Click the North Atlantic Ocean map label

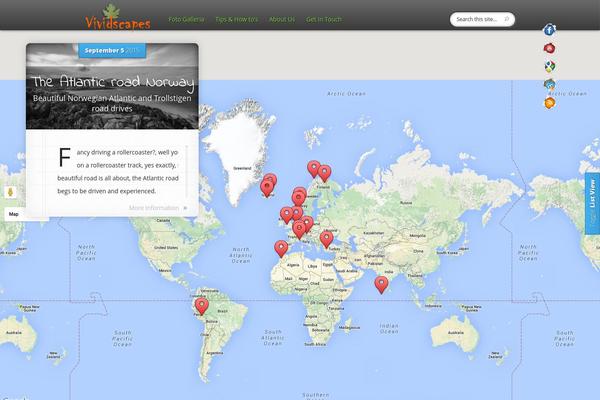(241, 255)
